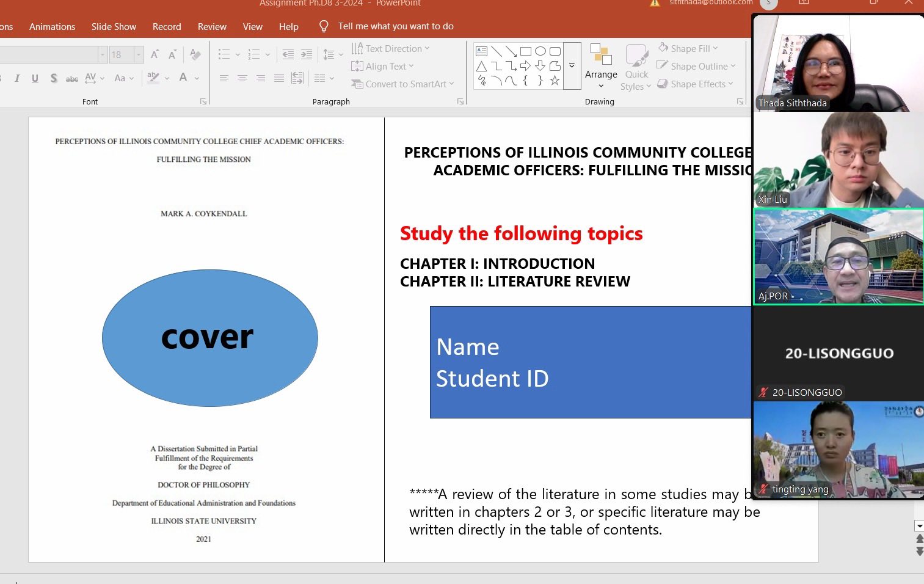Open the Paragraph dialog launcher
This screenshot has width=924, height=584.
[460, 101]
